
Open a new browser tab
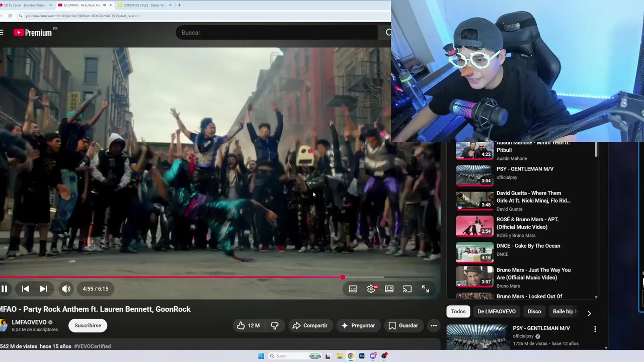179,5
